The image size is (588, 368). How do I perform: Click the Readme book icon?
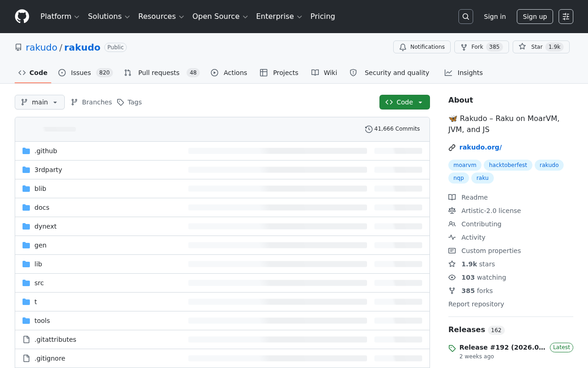click(x=452, y=197)
